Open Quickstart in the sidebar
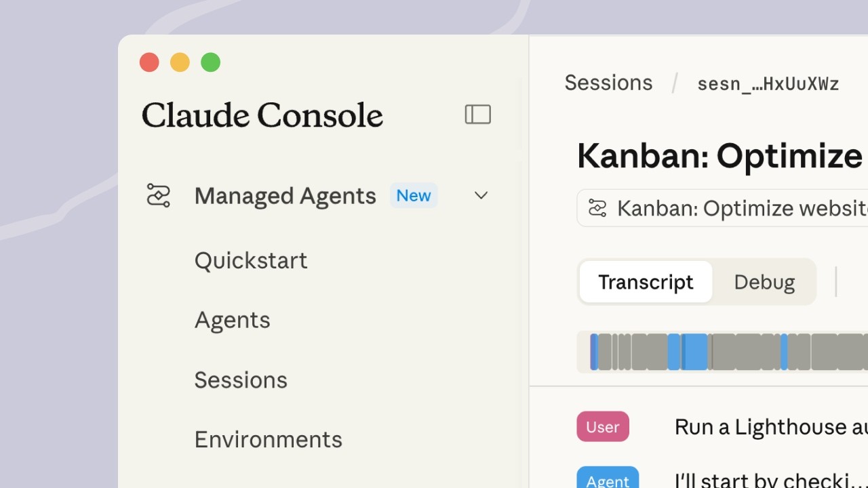Screen dimensions: 868x488 coord(251,260)
